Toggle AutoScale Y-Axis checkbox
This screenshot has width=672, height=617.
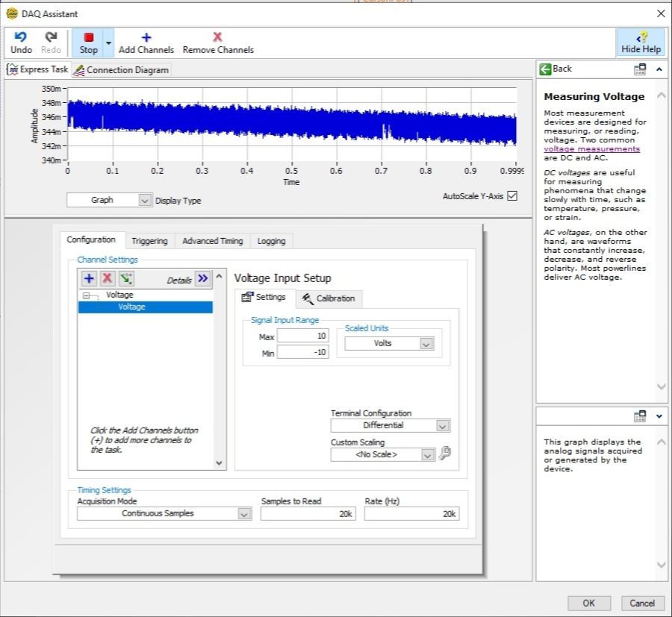(511, 196)
